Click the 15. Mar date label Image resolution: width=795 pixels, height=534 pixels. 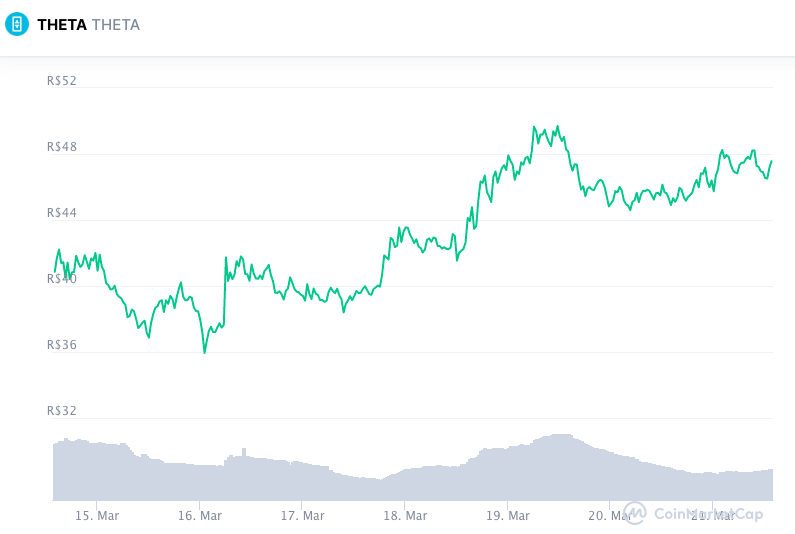click(x=97, y=516)
